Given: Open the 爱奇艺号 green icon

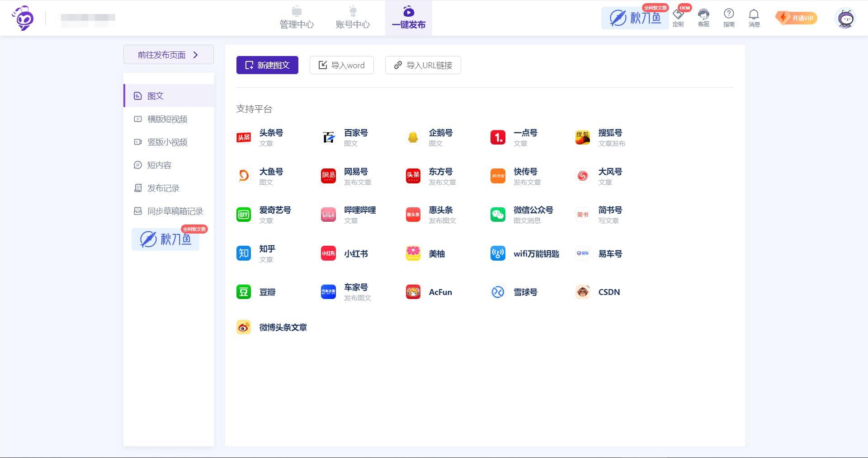Looking at the screenshot, I should pyautogui.click(x=244, y=215).
